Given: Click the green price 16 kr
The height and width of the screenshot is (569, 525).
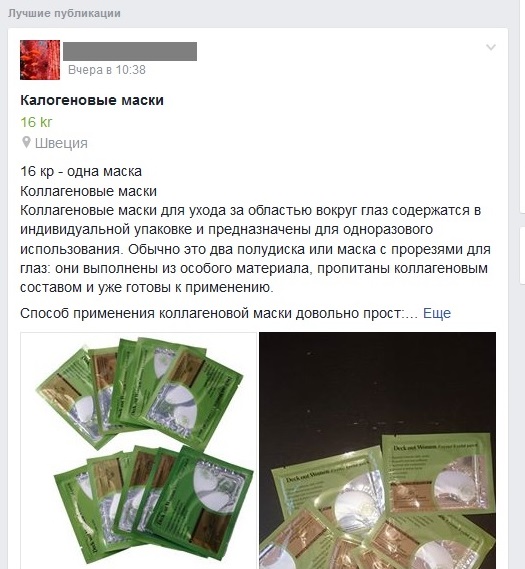Looking at the screenshot, I should (x=36, y=122).
